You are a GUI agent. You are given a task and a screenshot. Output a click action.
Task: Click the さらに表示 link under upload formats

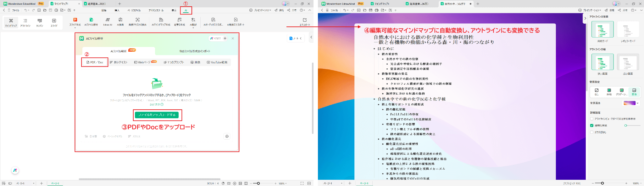coord(156,104)
